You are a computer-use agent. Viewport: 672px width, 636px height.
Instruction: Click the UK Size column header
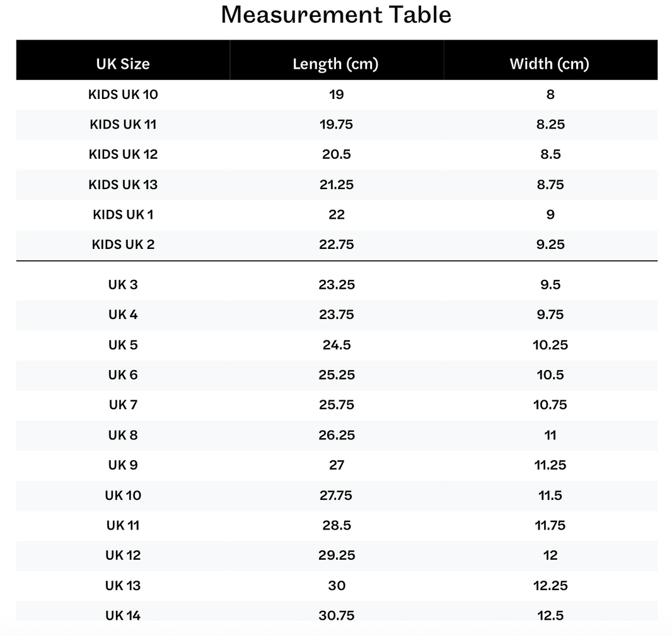click(x=123, y=64)
